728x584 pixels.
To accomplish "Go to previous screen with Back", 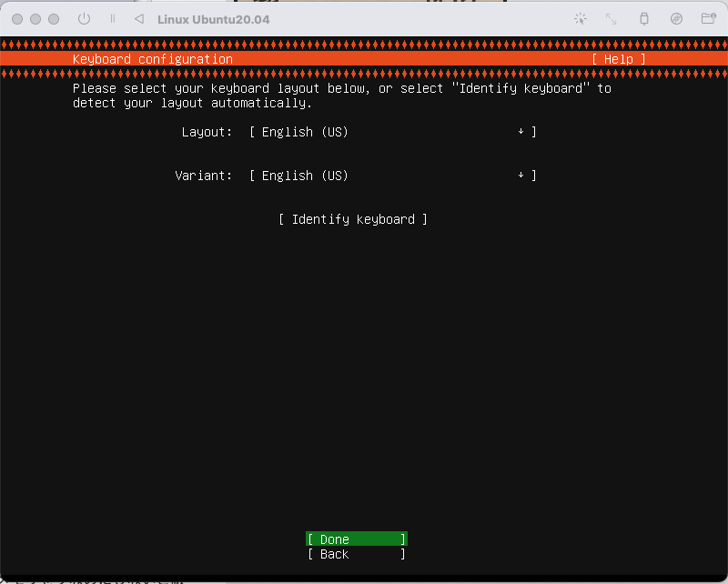I will pyautogui.click(x=357, y=554).
